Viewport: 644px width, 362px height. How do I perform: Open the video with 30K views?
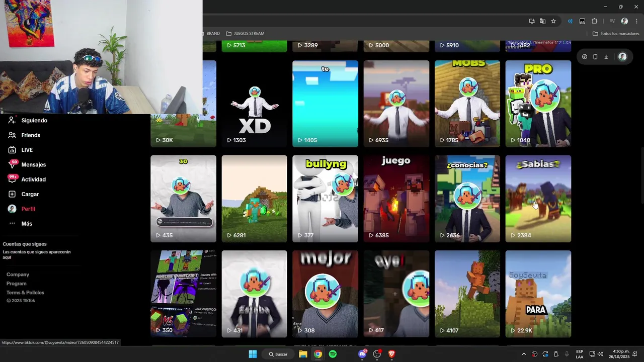coord(183,131)
